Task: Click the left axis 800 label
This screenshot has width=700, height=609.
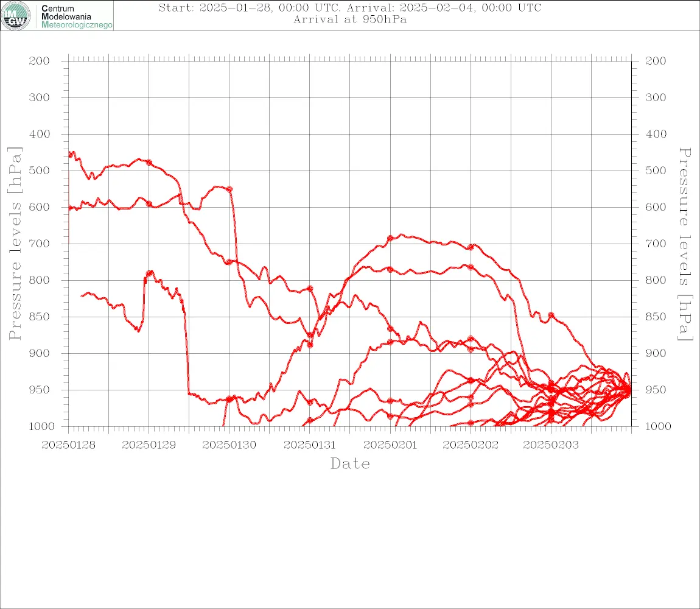Action: (40, 280)
